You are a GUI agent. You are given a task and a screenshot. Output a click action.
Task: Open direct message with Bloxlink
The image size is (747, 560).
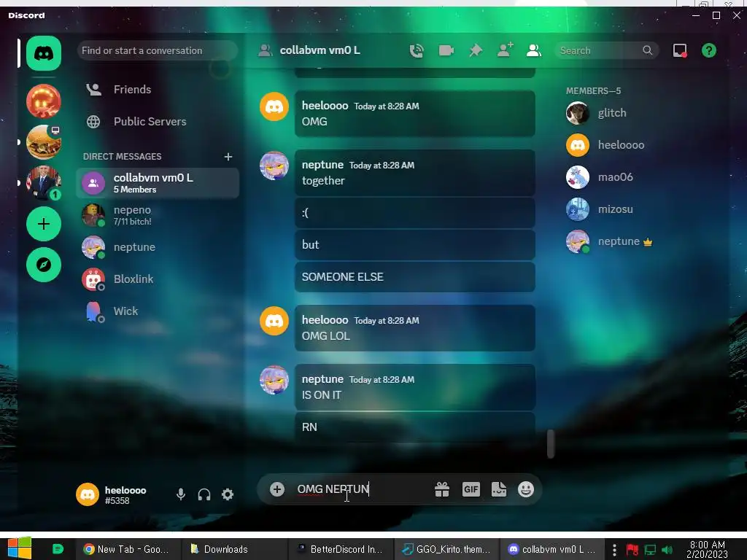point(158,279)
